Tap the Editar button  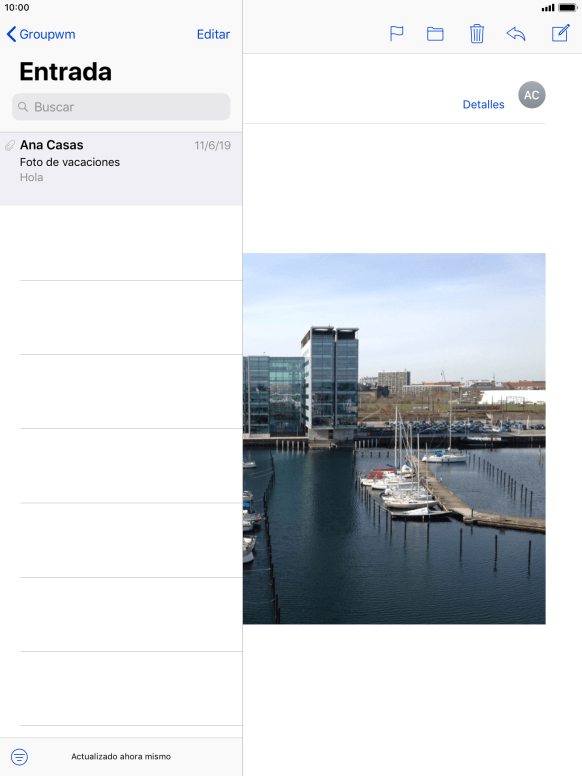click(213, 34)
